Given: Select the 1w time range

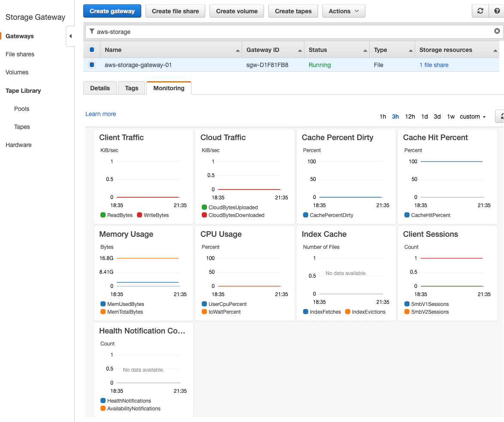Looking at the screenshot, I should click(x=450, y=116).
